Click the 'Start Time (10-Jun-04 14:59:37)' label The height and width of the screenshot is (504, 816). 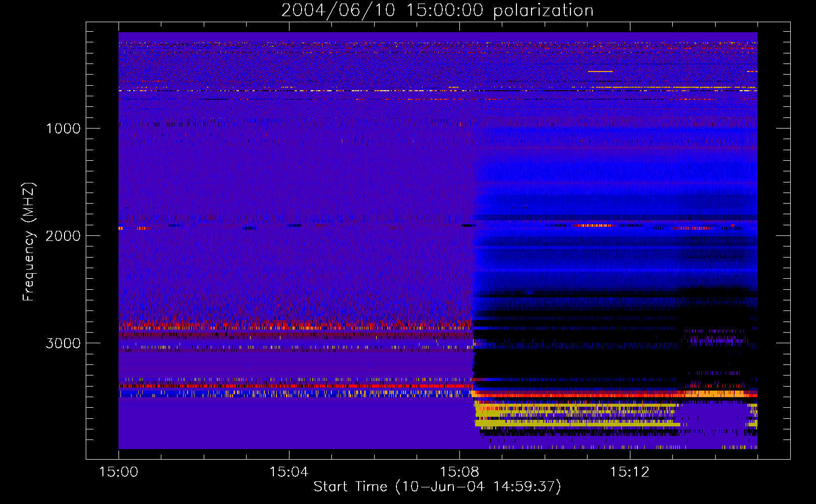[437, 487]
